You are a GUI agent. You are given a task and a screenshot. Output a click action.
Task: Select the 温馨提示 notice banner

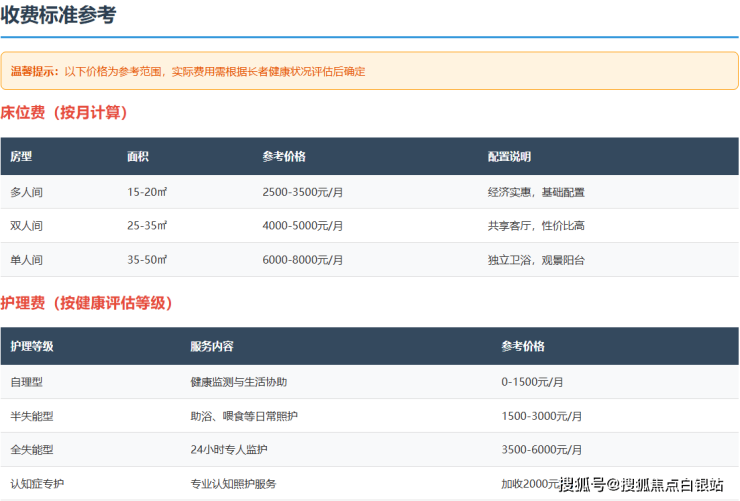pos(369,71)
